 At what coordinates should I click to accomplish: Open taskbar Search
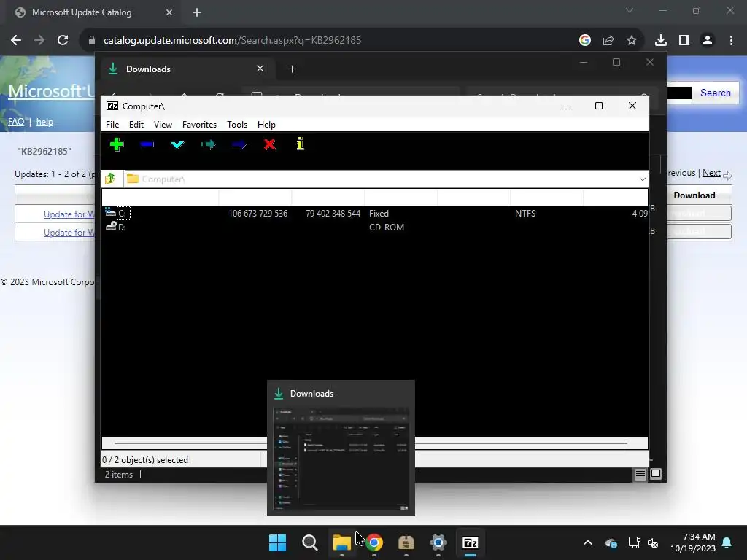[x=309, y=542]
